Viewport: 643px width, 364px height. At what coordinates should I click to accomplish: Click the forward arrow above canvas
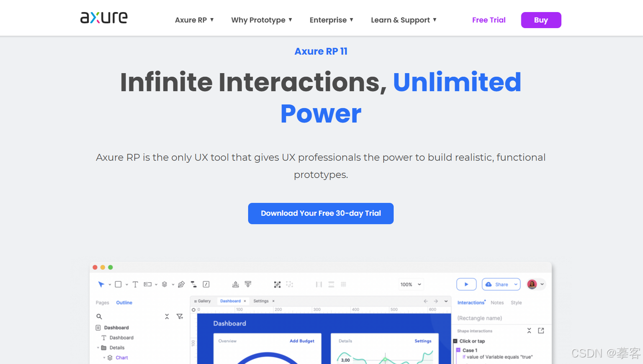pyautogui.click(x=436, y=301)
